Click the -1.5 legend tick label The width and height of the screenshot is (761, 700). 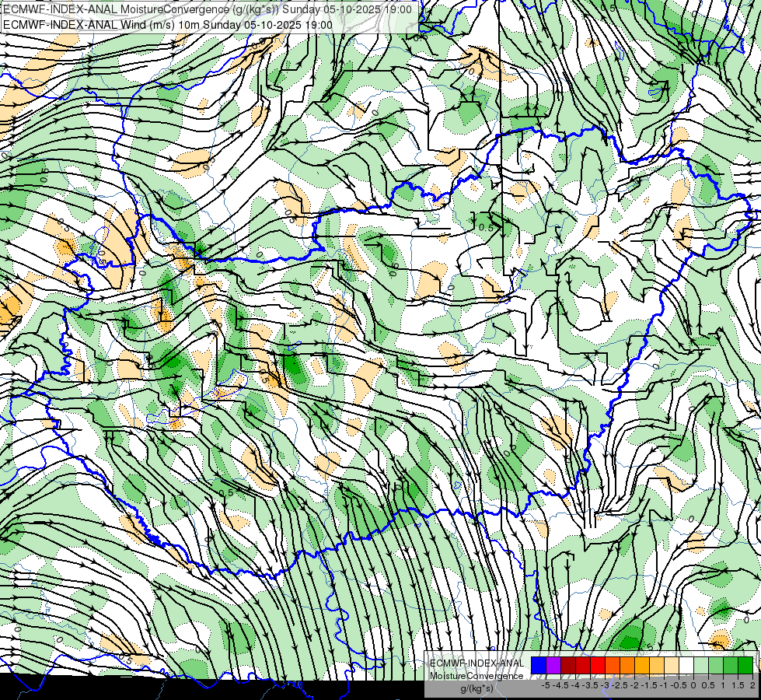[649, 685]
